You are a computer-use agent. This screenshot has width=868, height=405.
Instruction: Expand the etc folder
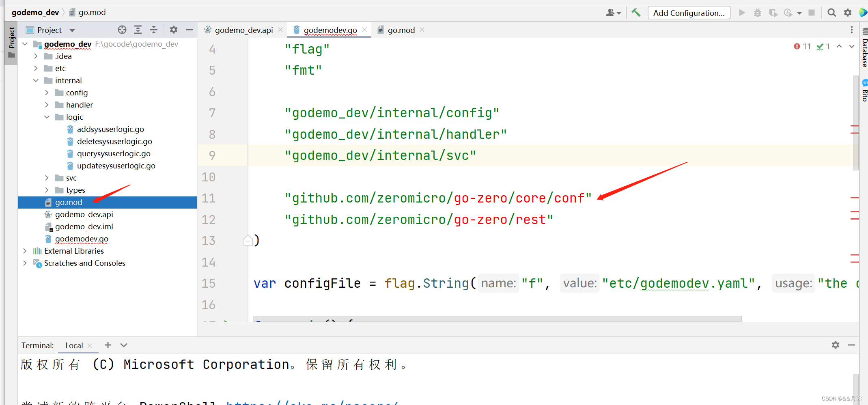pos(36,68)
